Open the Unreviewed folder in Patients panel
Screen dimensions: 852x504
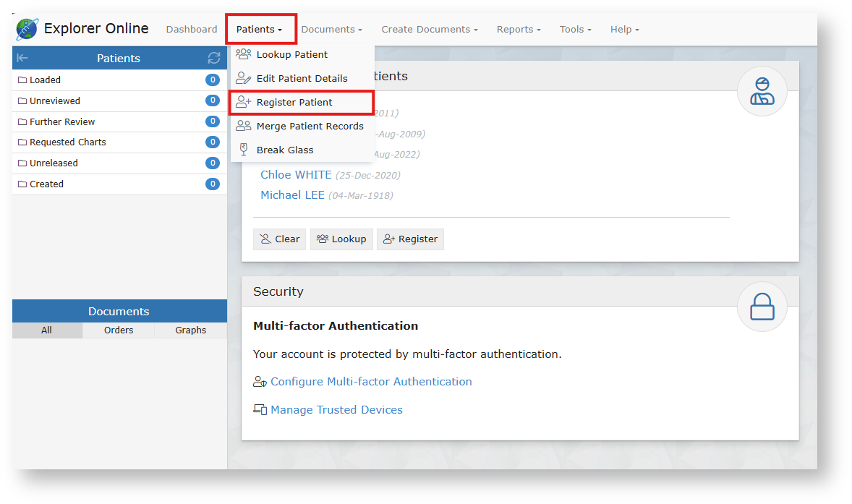click(55, 101)
